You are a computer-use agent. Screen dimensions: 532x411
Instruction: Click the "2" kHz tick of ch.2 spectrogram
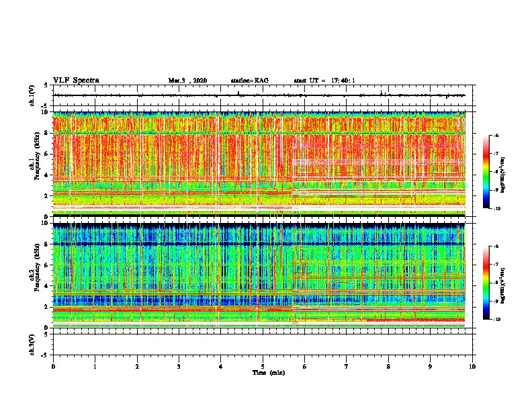(x=47, y=307)
